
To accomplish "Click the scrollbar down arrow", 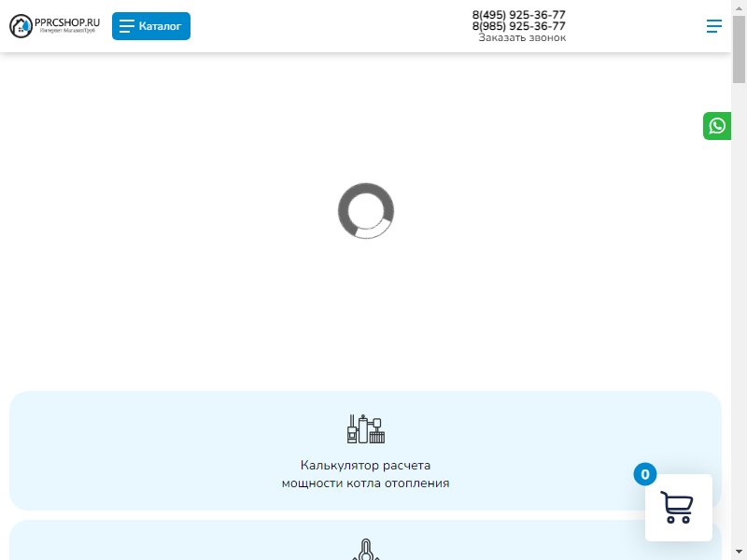I will pos(739,553).
